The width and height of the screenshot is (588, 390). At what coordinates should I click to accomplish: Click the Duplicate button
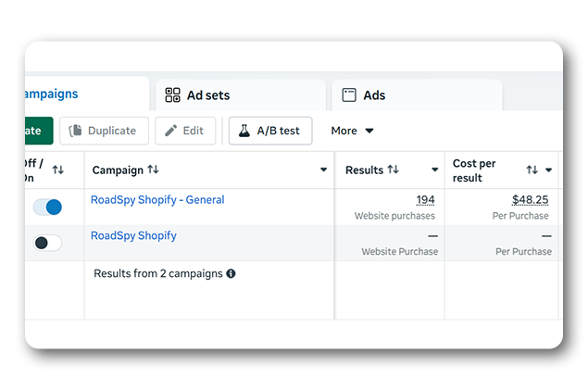[104, 131]
